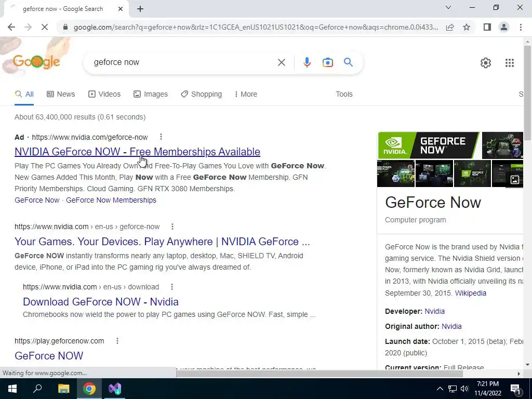The height and width of the screenshot is (399, 532).
Task: Close the geforce now Google Search tab
Action: 121,9
